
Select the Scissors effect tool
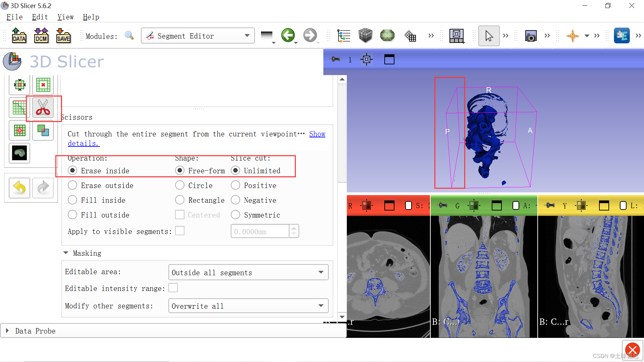pos(43,108)
